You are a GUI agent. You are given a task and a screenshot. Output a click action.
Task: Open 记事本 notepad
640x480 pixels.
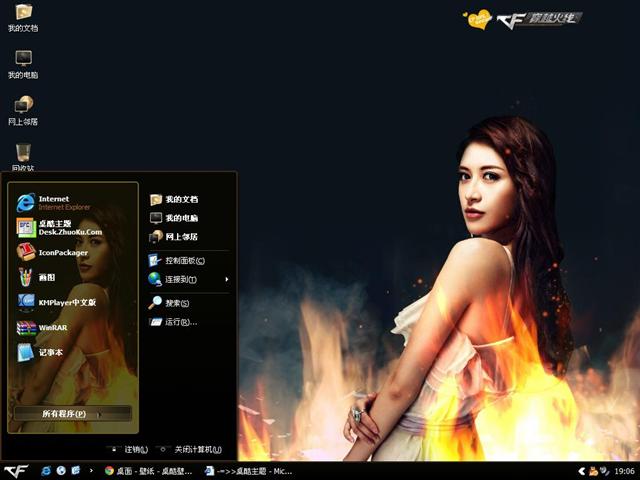coord(40,352)
